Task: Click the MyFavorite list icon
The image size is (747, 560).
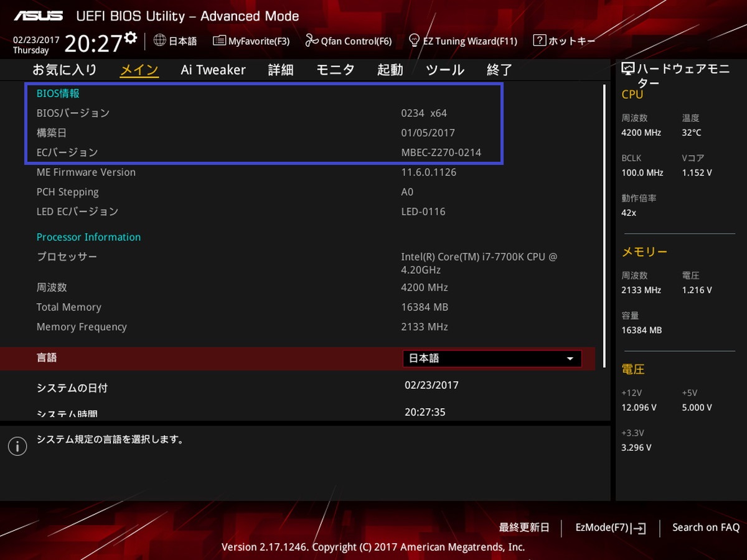Action: (219, 41)
